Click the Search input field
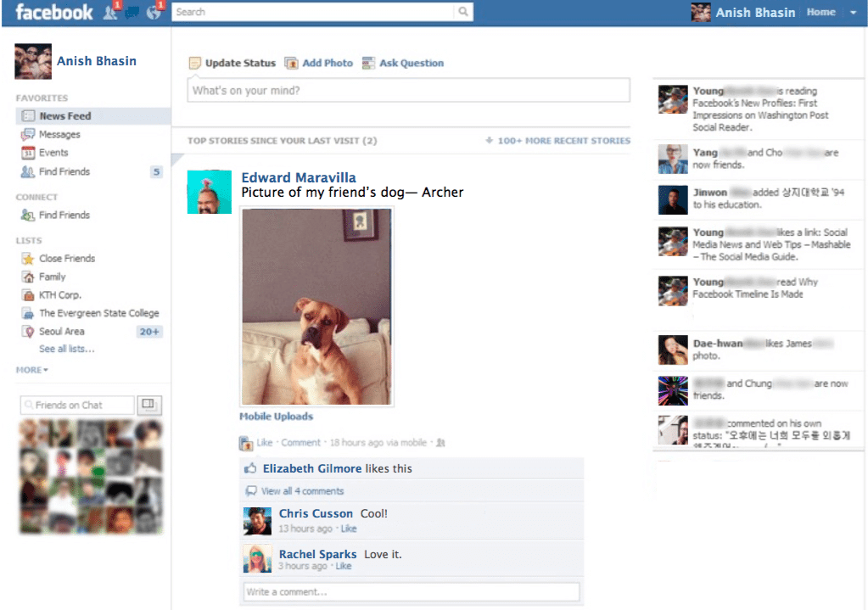 coord(313,12)
